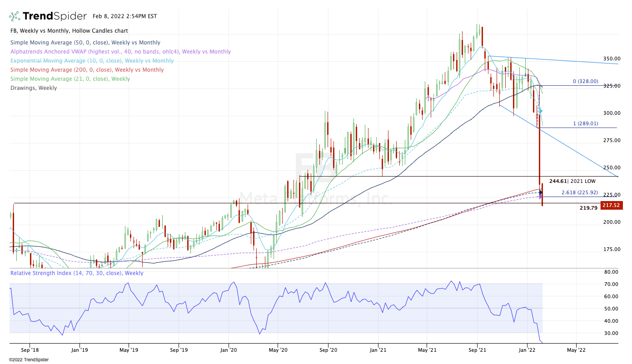Click the Sep '20 date on time axis
The height and width of the screenshot is (364, 632).
pos(328,350)
